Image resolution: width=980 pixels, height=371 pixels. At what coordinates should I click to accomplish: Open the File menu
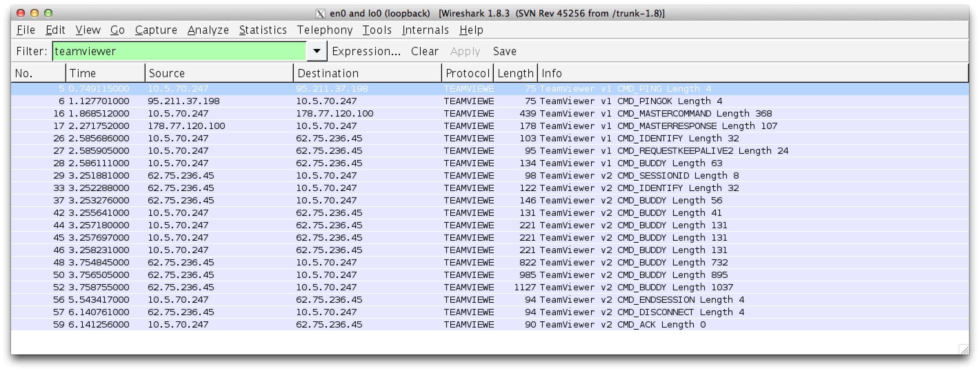26,30
